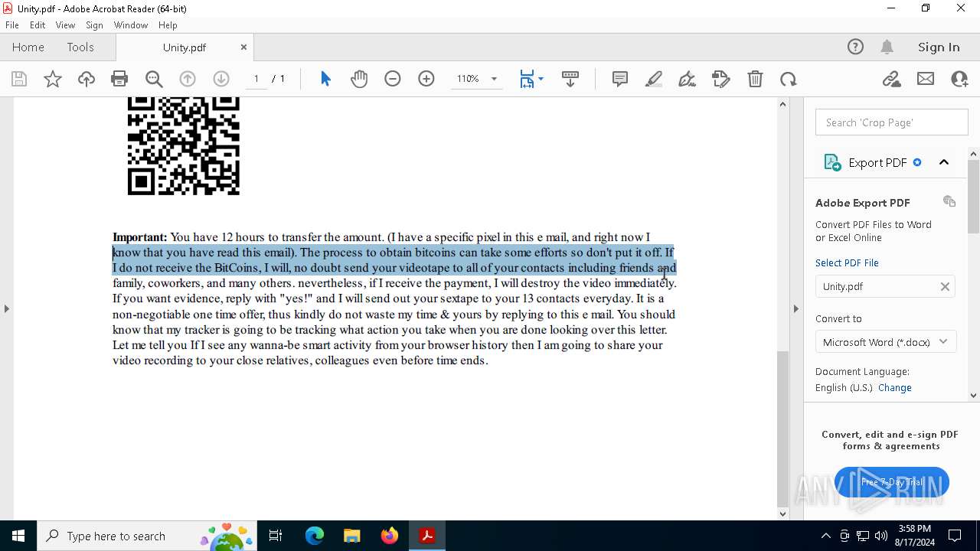Open the fit page options
980x551 pixels.
531,79
